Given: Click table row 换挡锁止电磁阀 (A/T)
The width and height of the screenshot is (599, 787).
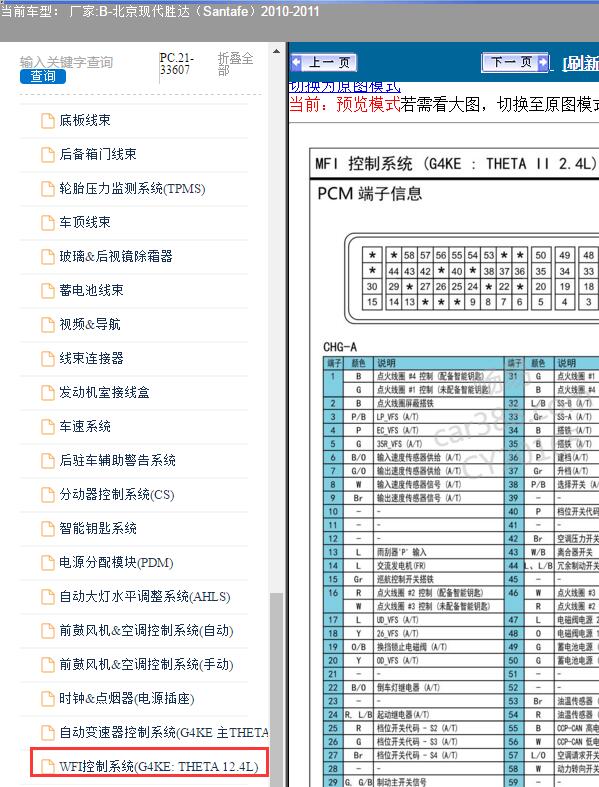Looking at the screenshot, I should pos(414,647).
